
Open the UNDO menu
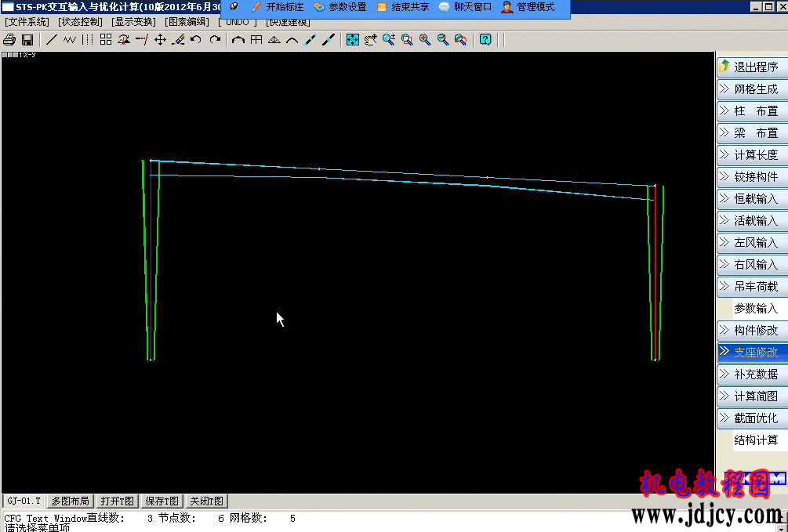pyautogui.click(x=238, y=22)
